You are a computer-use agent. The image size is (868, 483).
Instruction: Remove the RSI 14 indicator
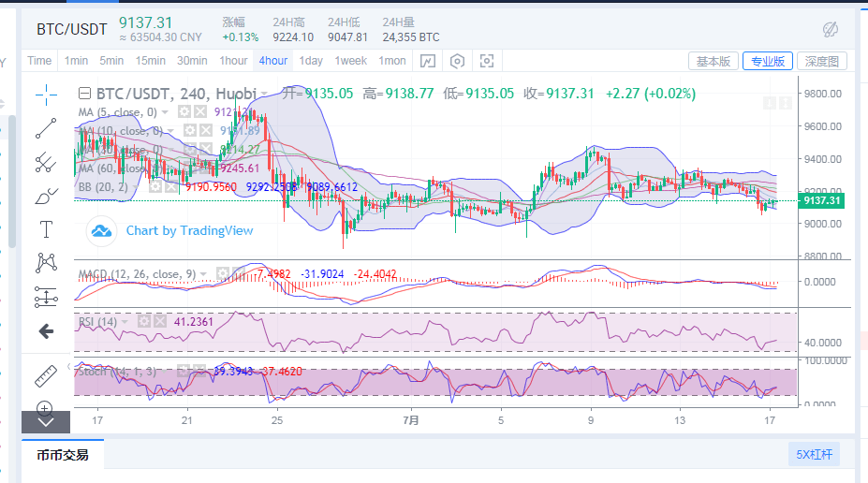[159, 321]
